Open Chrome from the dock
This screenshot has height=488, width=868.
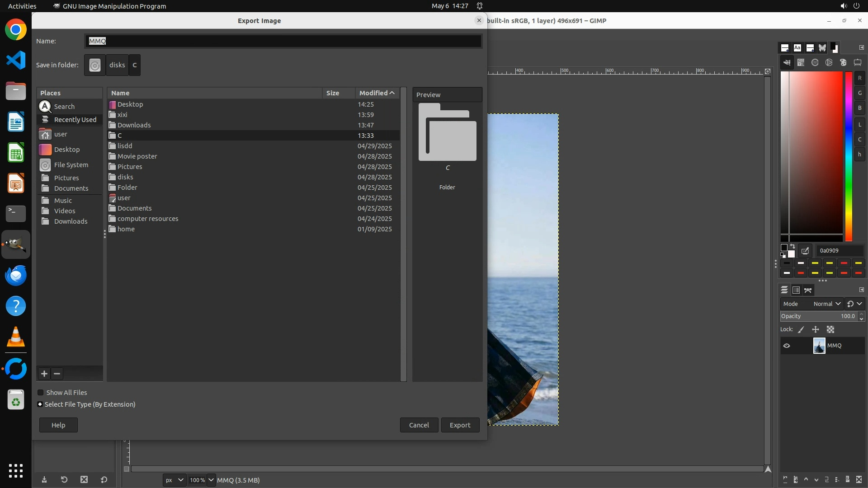(16, 30)
